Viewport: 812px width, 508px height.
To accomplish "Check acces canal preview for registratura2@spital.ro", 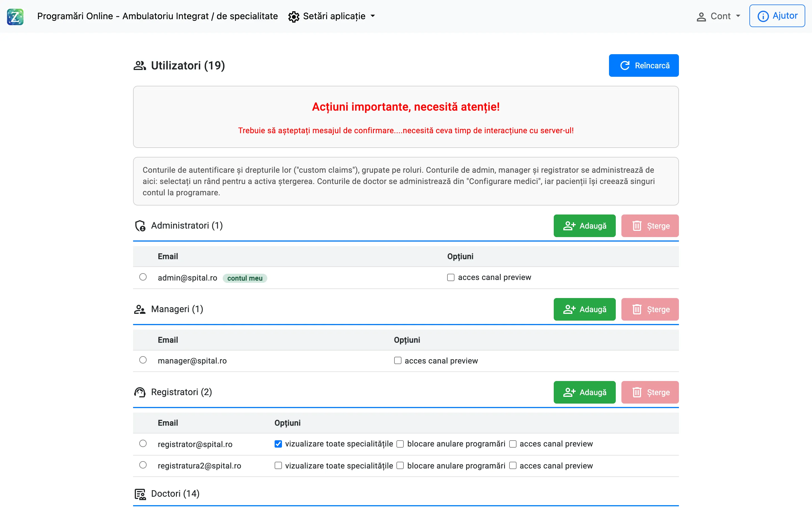I will pos(513,465).
